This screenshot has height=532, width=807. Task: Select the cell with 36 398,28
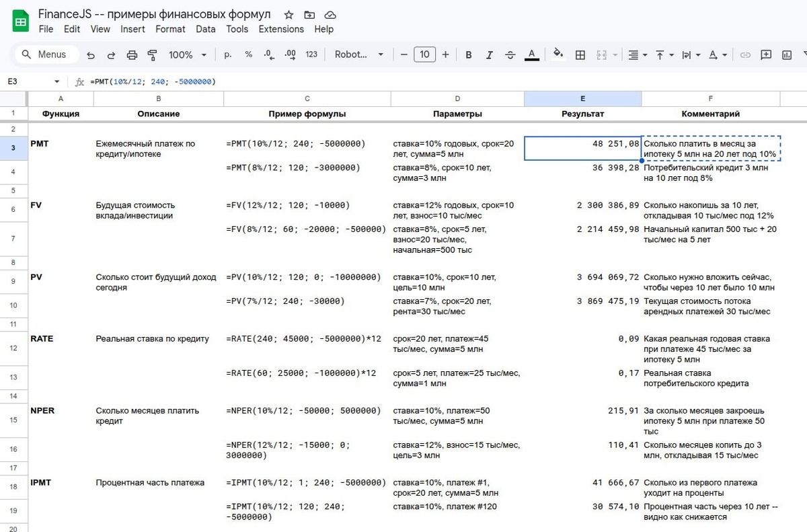(582, 172)
